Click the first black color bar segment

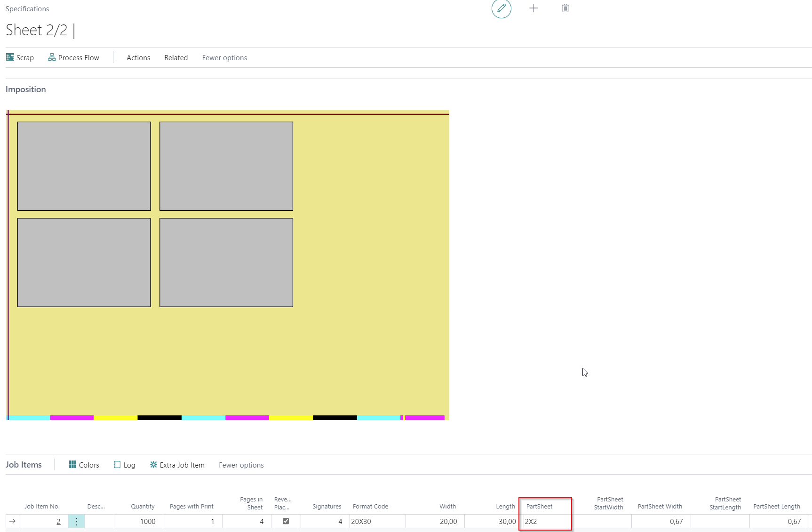pos(159,418)
